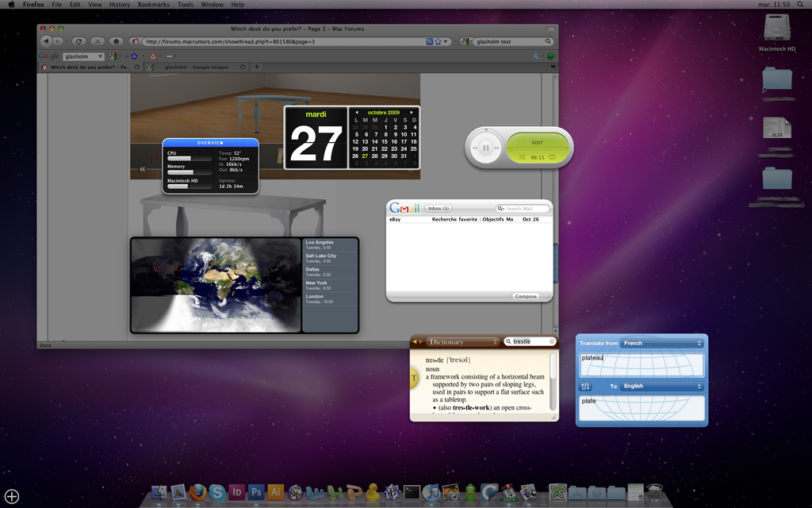Click the Gmail logo in the widget
Image resolution: width=812 pixels, height=508 pixels.
pos(404,208)
